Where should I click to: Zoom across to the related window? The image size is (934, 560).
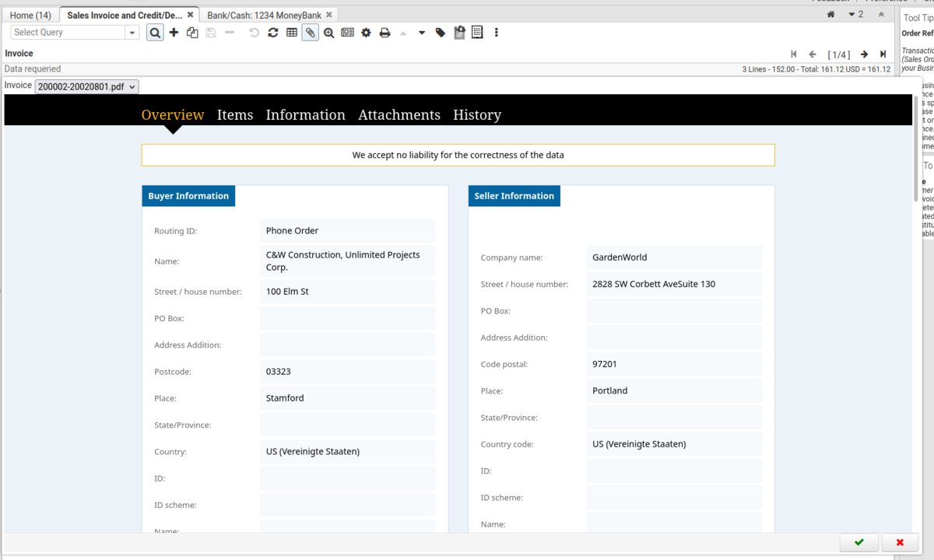coord(329,32)
